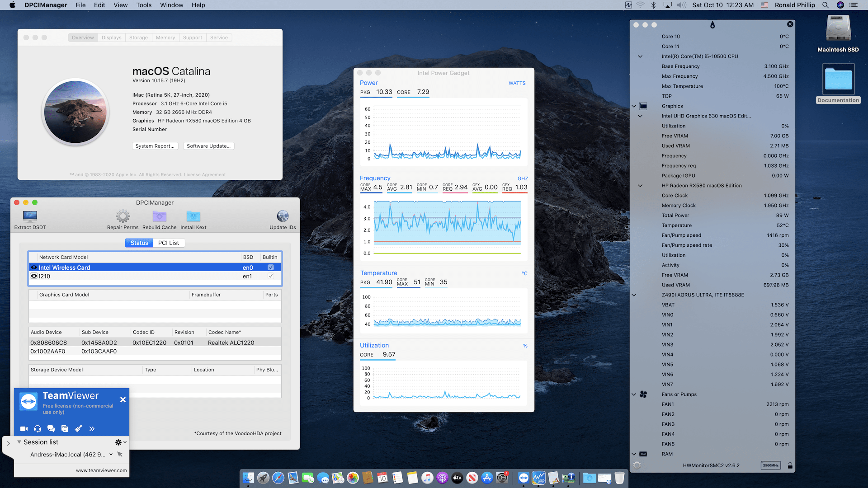Click the Software Update... button
This screenshot has width=868, height=488.
click(208, 146)
